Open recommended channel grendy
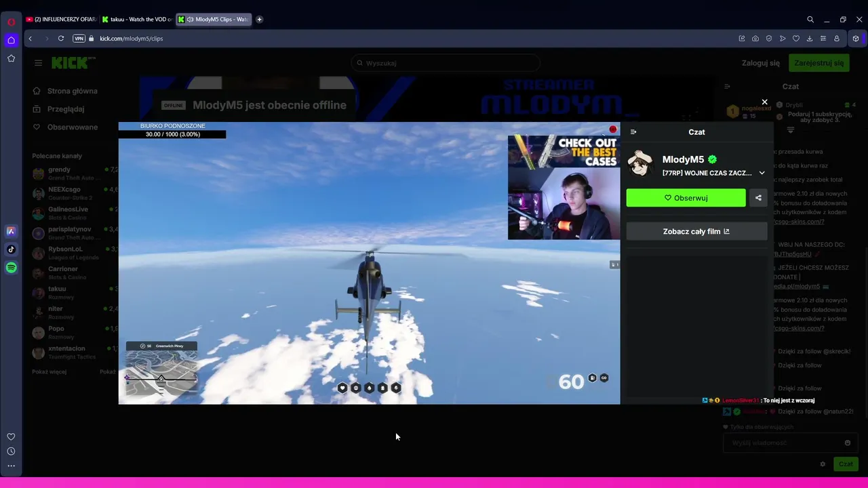 tap(74, 174)
